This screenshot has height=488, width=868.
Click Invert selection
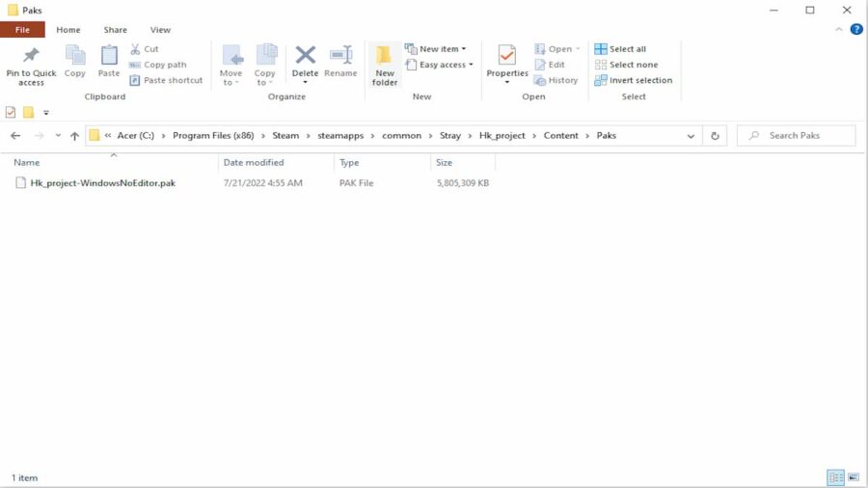634,80
